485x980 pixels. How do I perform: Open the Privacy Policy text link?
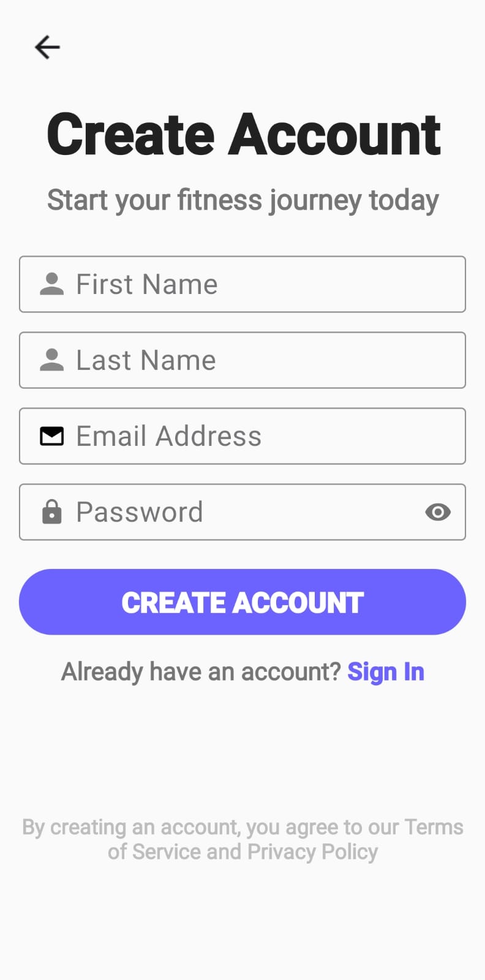[312, 852]
